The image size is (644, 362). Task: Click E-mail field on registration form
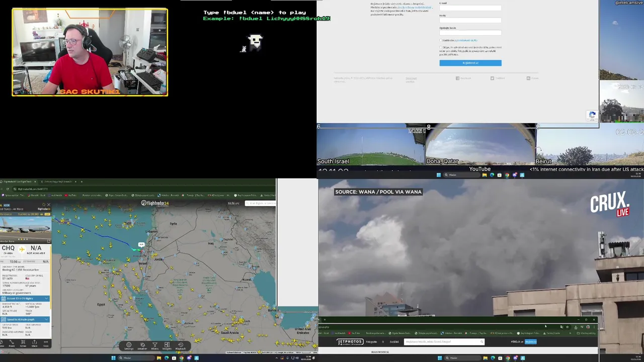(x=470, y=8)
